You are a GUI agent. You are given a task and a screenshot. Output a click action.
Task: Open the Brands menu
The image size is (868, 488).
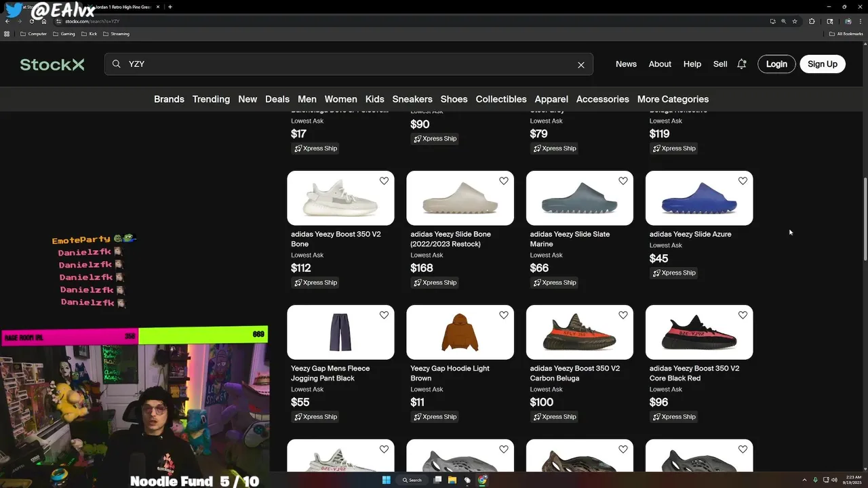click(169, 99)
